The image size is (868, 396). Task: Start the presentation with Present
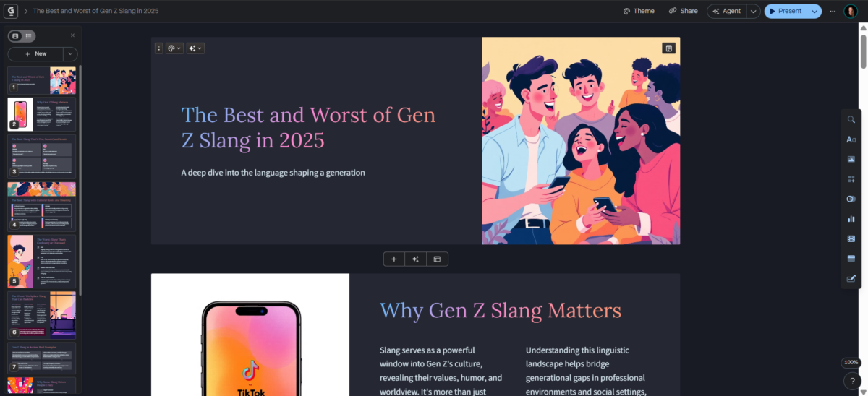point(786,11)
